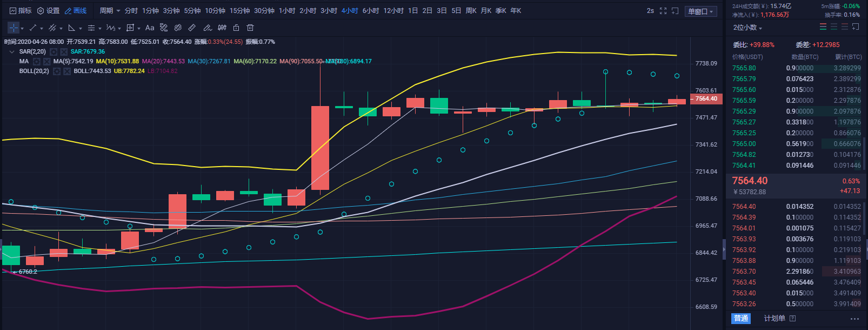Enter fullscreen chart mode
Screen dimensions: 868x330
pyautogui.click(x=663, y=11)
